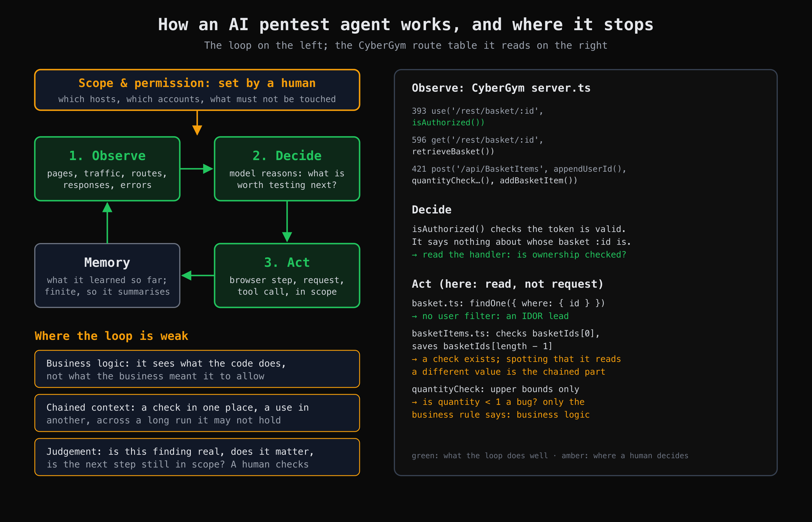Click the title 'How an AI pentest agent works, and where it stops'
This screenshot has height=522, width=812.
406,25
